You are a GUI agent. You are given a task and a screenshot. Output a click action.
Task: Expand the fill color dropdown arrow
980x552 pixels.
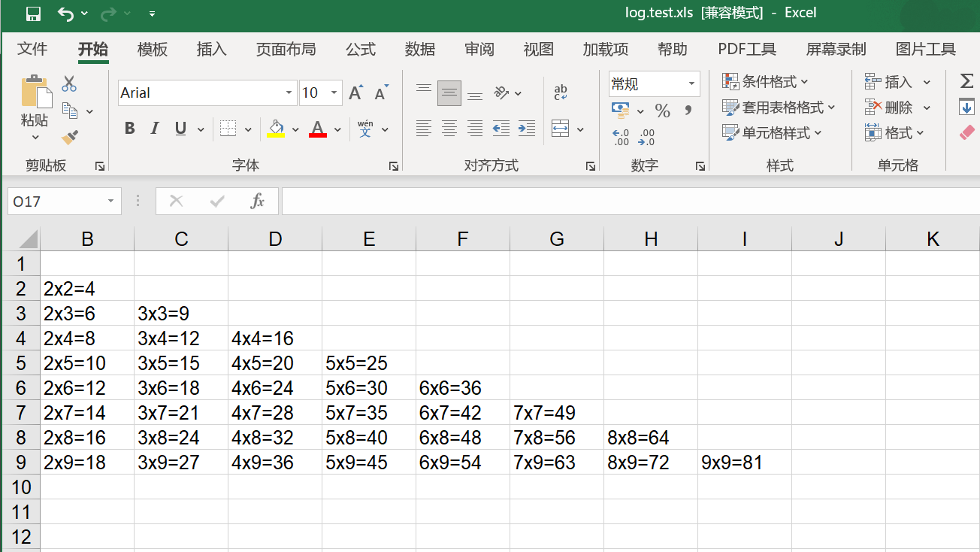pyautogui.click(x=295, y=128)
